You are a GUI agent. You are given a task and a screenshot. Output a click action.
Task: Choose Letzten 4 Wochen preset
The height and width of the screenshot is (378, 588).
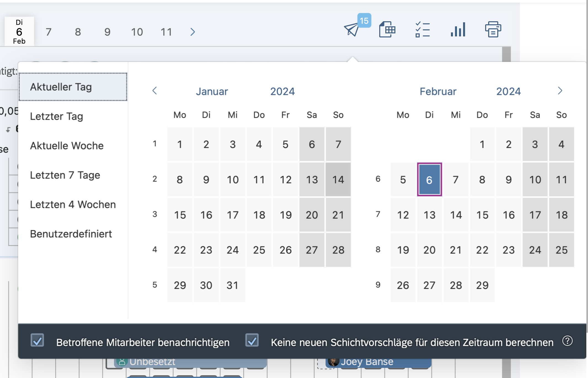click(x=73, y=204)
